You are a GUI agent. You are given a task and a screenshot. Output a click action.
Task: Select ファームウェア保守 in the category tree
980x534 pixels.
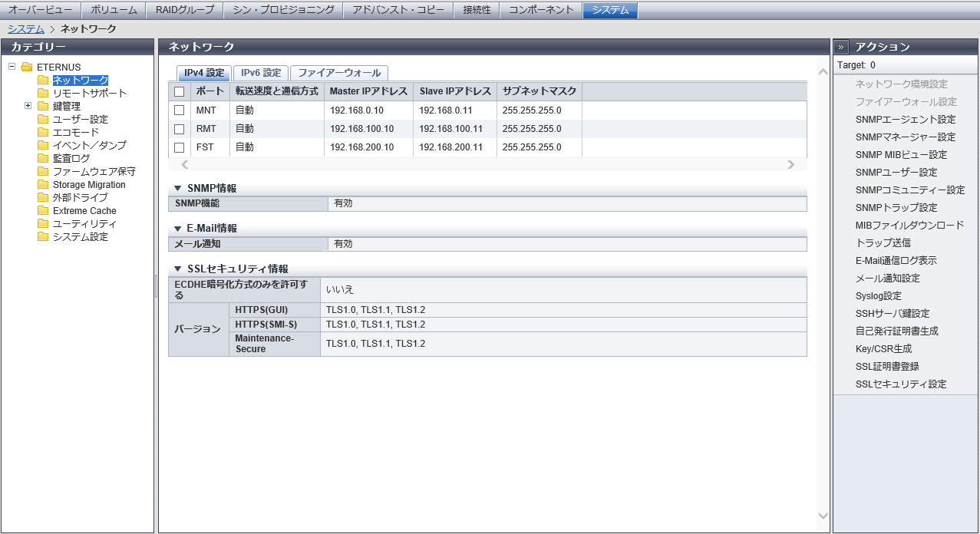coord(94,172)
